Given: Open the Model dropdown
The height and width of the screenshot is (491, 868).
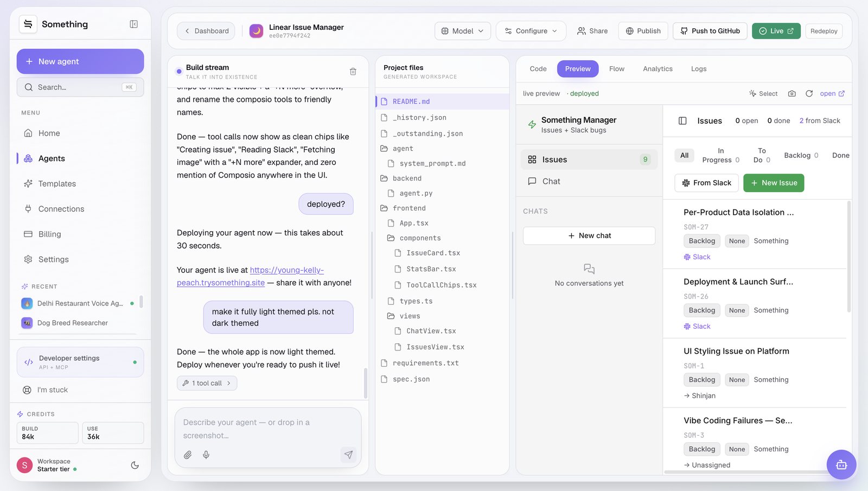Looking at the screenshot, I should pos(462,31).
